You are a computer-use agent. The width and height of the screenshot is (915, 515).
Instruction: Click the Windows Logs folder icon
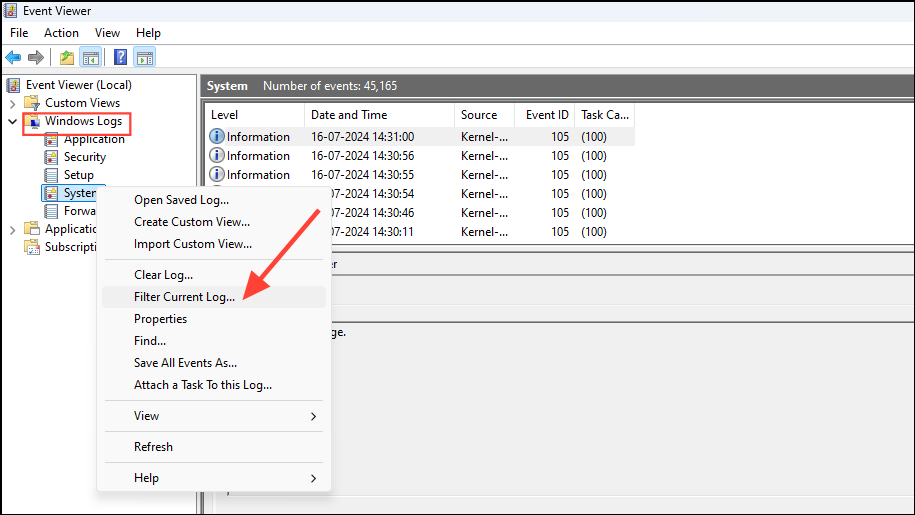coord(33,121)
